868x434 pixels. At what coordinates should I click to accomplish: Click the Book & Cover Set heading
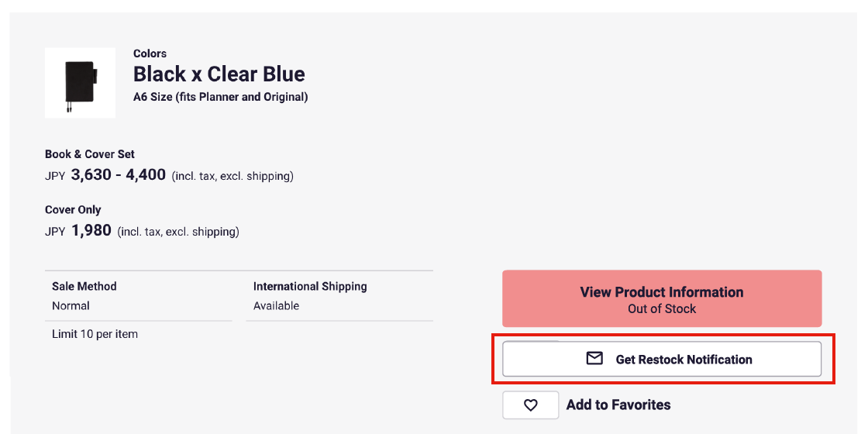pyautogui.click(x=90, y=154)
